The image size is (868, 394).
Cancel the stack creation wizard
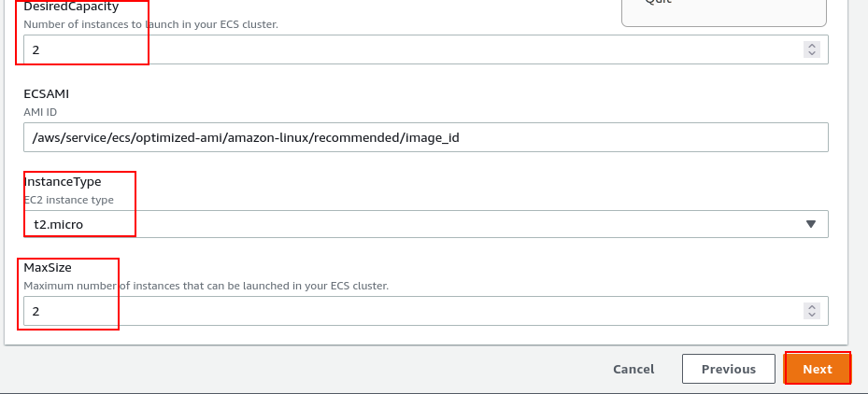[633, 369]
